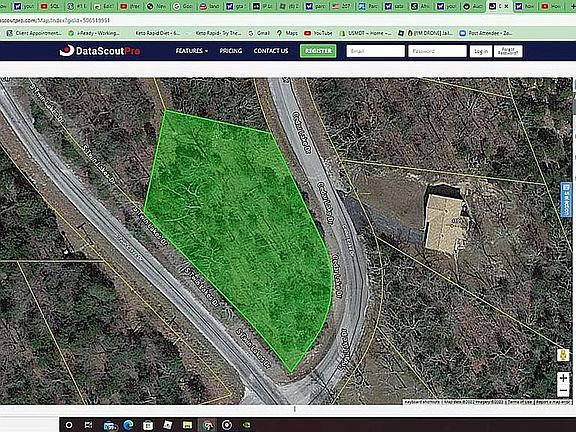Open the Gmail bookmark

pyautogui.click(x=259, y=33)
